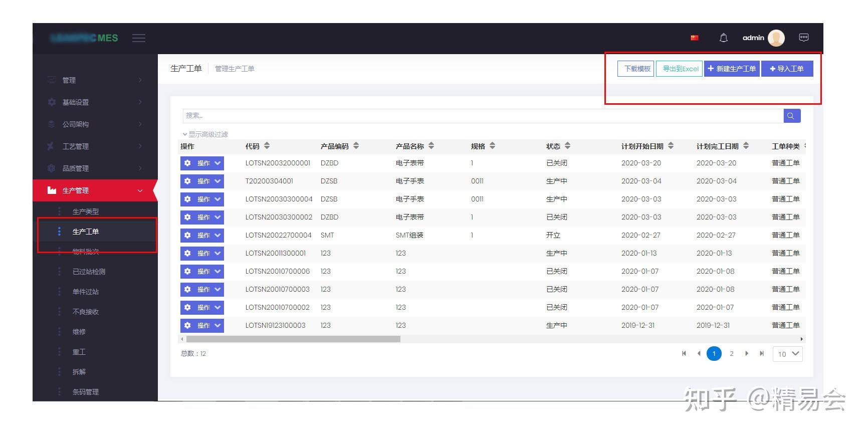Open 操作 dropdown for LOTSN20032000001

pyautogui.click(x=202, y=163)
